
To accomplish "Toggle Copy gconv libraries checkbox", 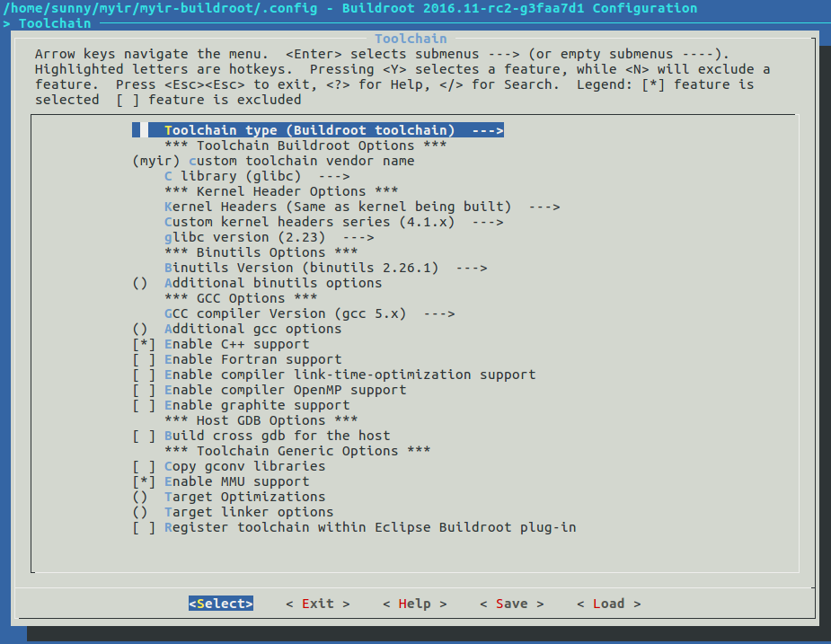I will click(229, 467).
